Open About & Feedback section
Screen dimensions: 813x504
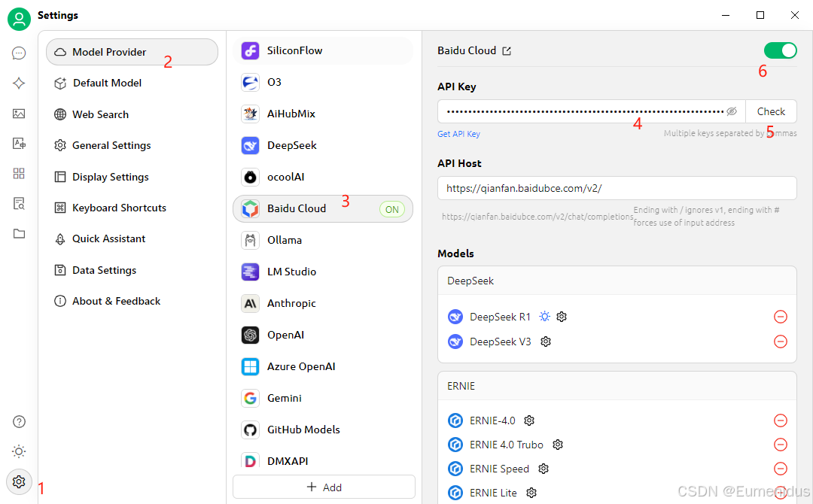point(132,301)
